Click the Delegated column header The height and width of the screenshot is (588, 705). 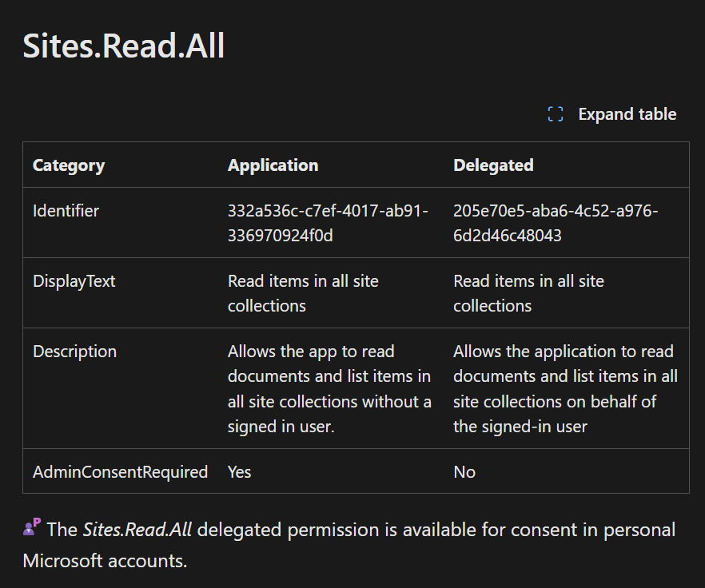[x=493, y=165]
